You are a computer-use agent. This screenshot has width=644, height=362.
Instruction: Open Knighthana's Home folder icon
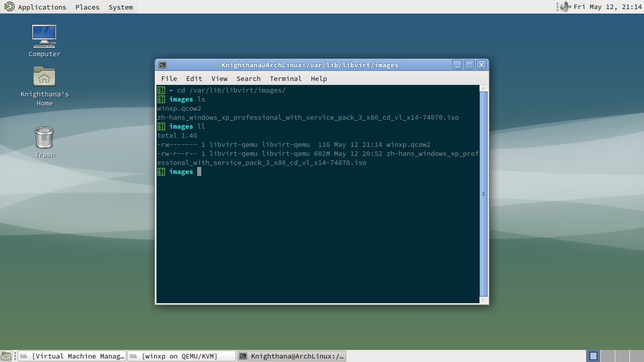click(44, 77)
